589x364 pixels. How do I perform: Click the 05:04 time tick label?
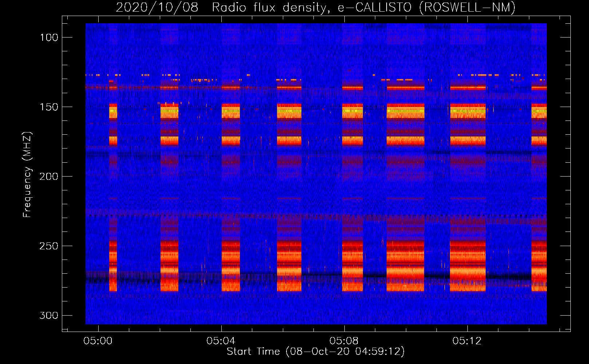coord(221,341)
